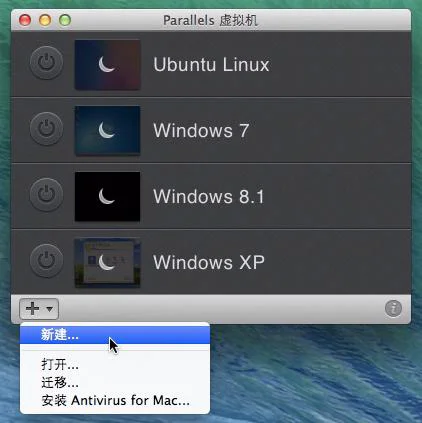The width and height of the screenshot is (422, 423).
Task: Expand the arrow beside the plus button
Action: pos(50,309)
